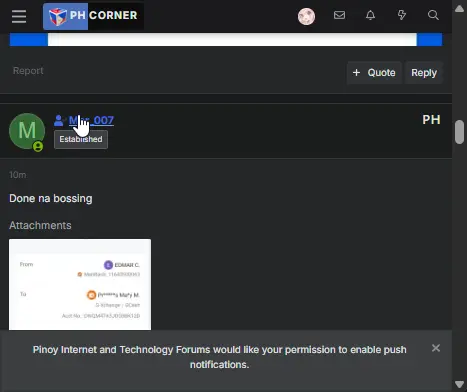Click the 'Done na bossing' post text
The width and height of the screenshot is (467, 392).
[51, 199]
